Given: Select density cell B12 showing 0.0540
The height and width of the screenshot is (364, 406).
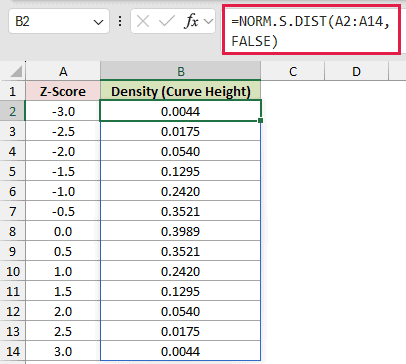Looking at the screenshot, I should pyautogui.click(x=181, y=311).
